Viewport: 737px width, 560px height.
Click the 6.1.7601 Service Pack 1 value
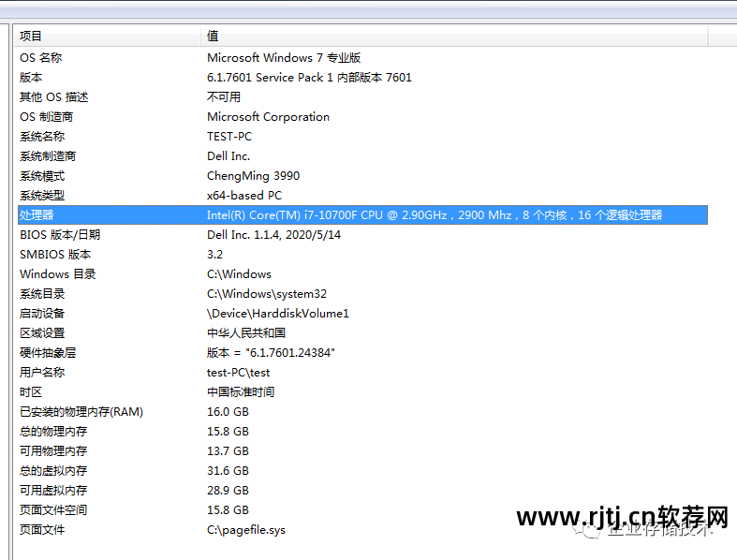click(x=309, y=78)
